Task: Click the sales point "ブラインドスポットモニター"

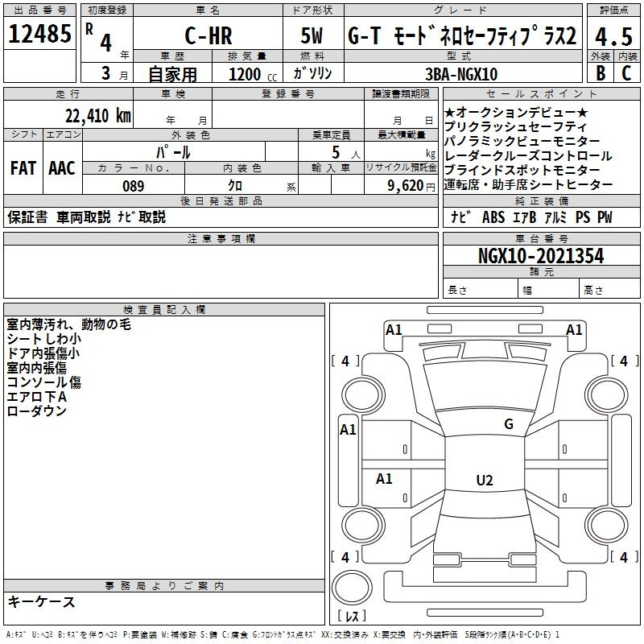Action: coord(522,170)
